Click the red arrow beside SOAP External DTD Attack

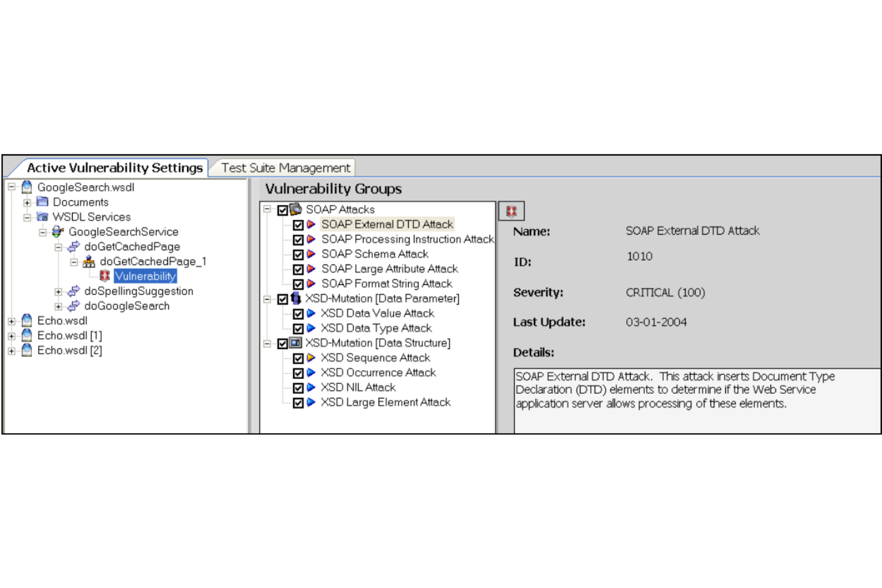pos(311,225)
